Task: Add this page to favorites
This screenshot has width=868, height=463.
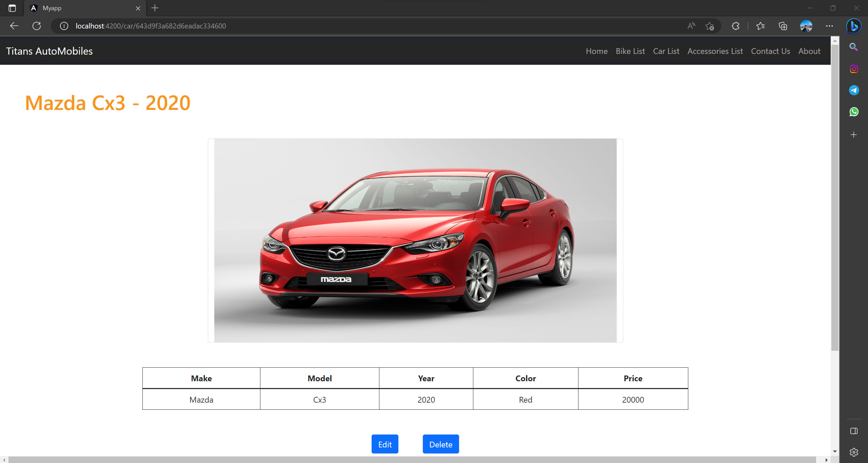Action: 710,26
